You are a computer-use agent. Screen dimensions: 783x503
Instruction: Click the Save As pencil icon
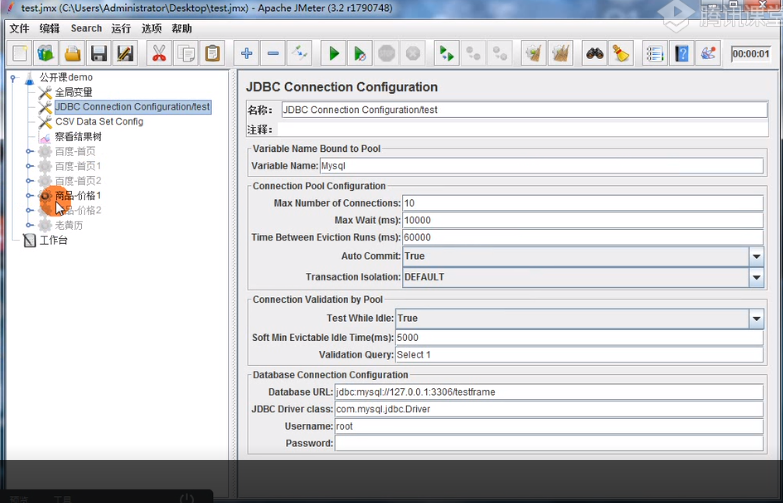(x=125, y=53)
